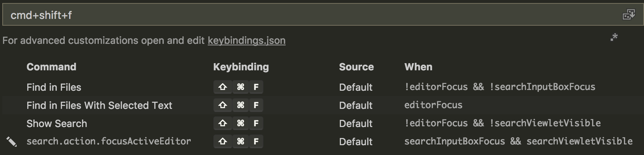Click the sort by precedence icon
644x155 pixels.
(614, 37)
